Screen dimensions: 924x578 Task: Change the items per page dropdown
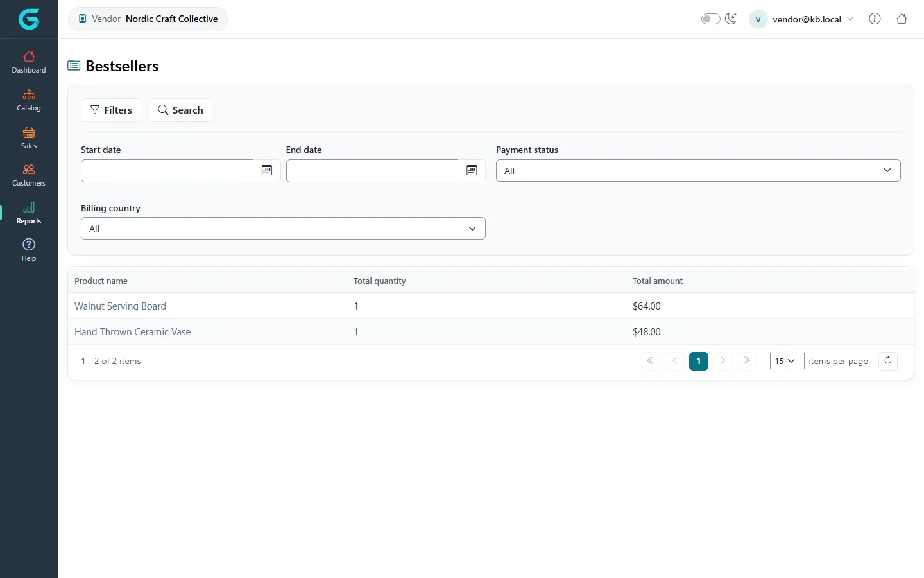[787, 361]
